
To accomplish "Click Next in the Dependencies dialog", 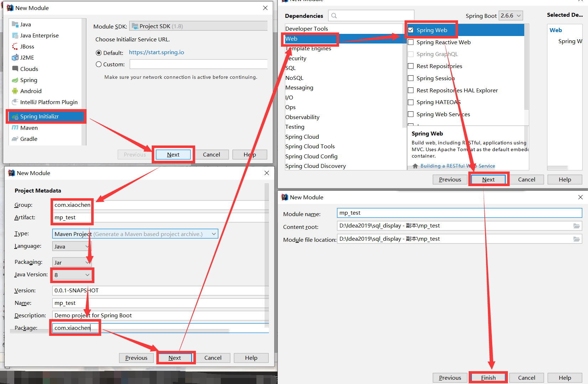I will tap(488, 179).
